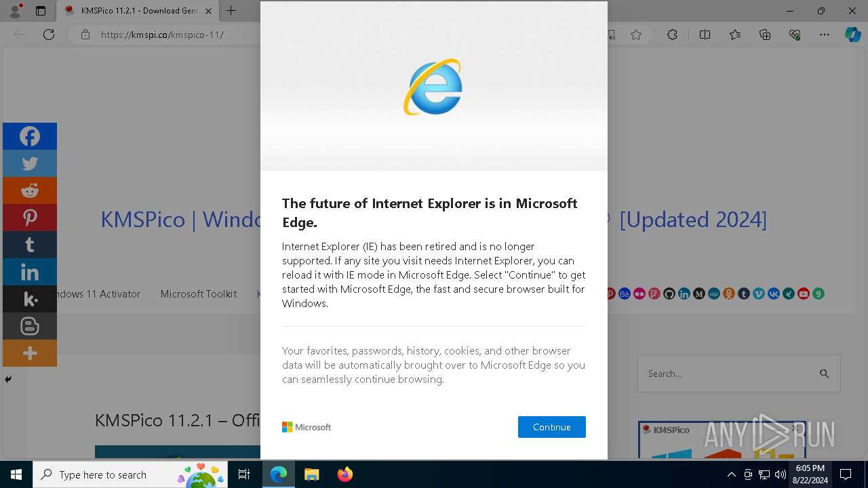The width and height of the screenshot is (868, 488).
Task: Open the green Goodreads icon in header
Action: point(818,293)
